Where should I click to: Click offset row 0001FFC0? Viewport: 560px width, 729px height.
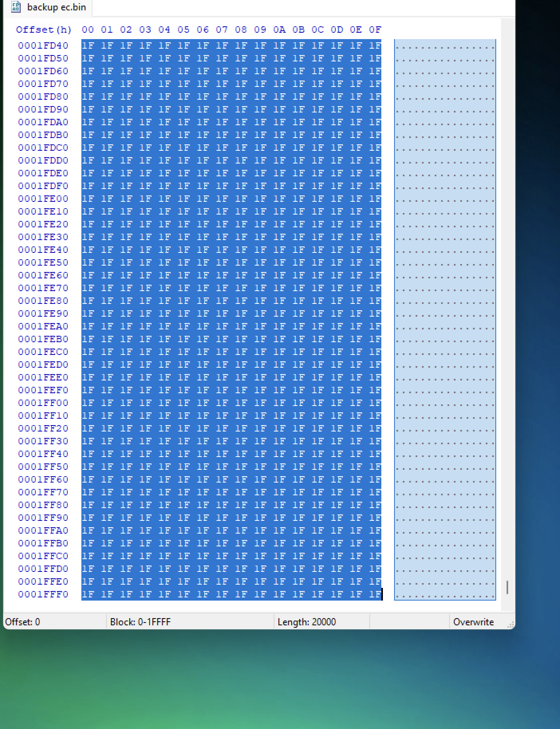click(43, 556)
